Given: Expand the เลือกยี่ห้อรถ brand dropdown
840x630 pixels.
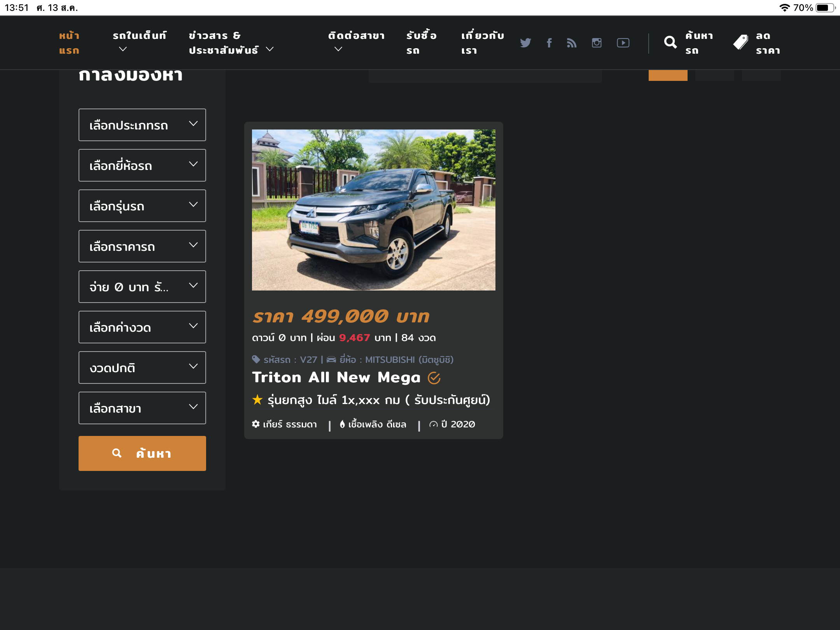Looking at the screenshot, I should pos(142,165).
